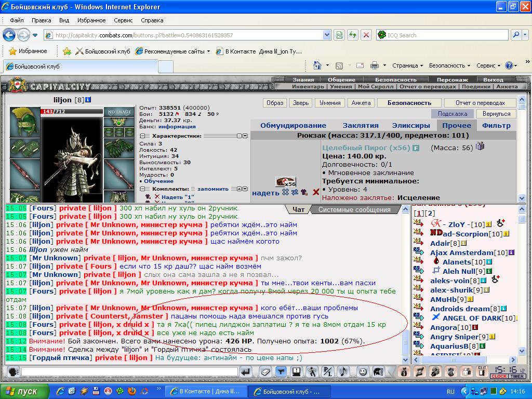The width and height of the screenshot is (532, 399).
Task: Move Характеристики section down with arrow
Action: coord(245,136)
